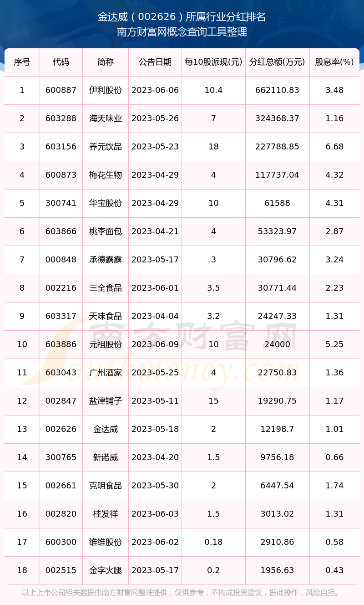This screenshot has height=605, width=364.
Task: Select stock code 600873
Action: (61, 175)
